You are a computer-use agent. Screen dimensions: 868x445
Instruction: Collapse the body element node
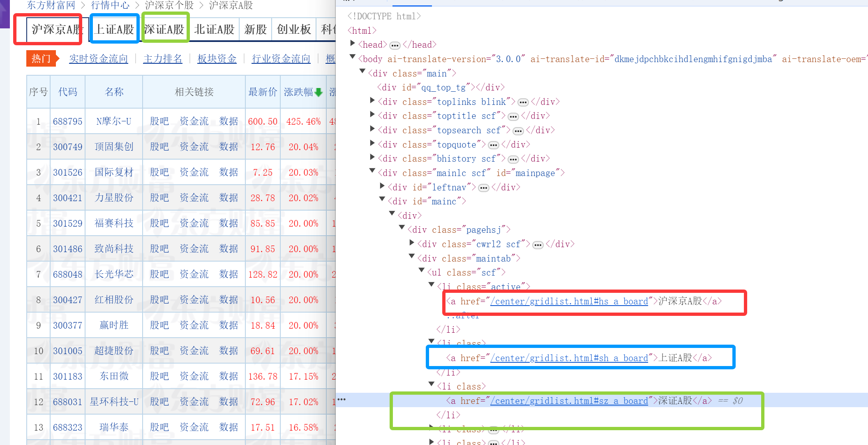(x=353, y=57)
